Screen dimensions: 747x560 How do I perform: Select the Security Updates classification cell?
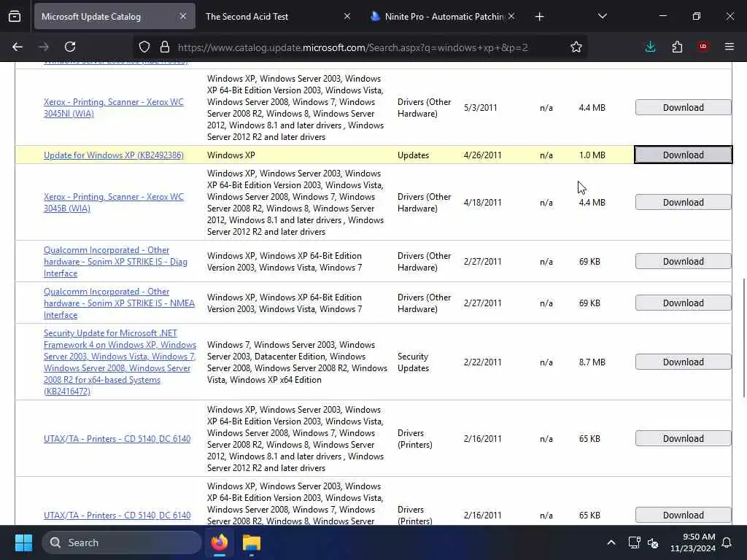(x=414, y=362)
